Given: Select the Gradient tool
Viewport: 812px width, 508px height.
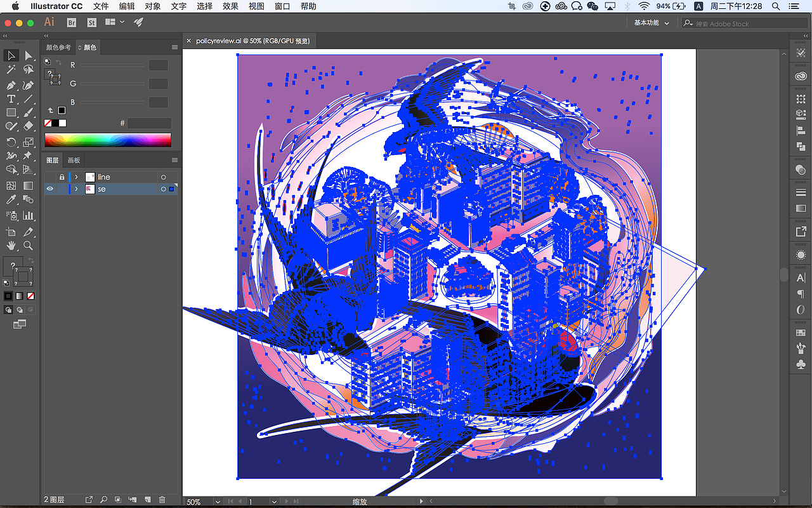Looking at the screenshot, I should 29,185.
